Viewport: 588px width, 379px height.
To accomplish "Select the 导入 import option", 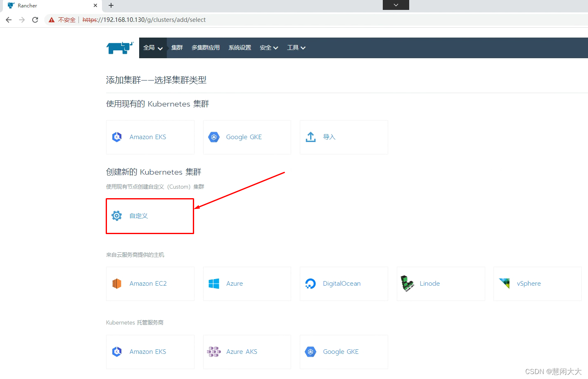I will (x=329, y=137).
